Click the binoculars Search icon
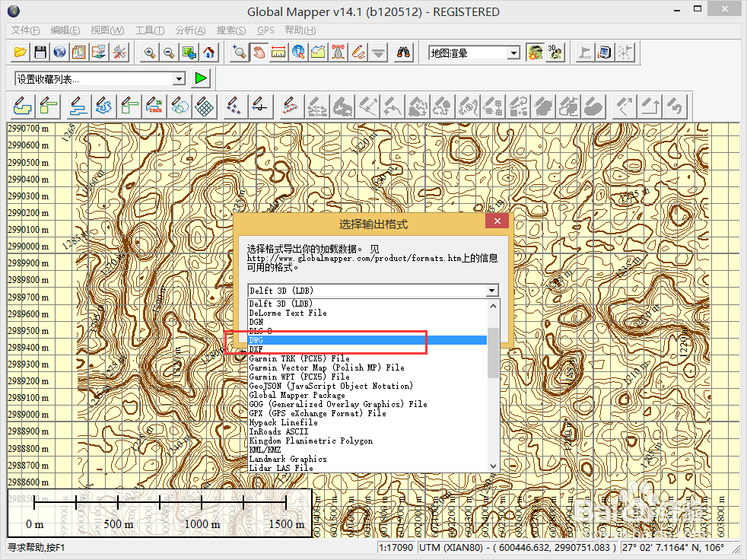 coord(403,52)
